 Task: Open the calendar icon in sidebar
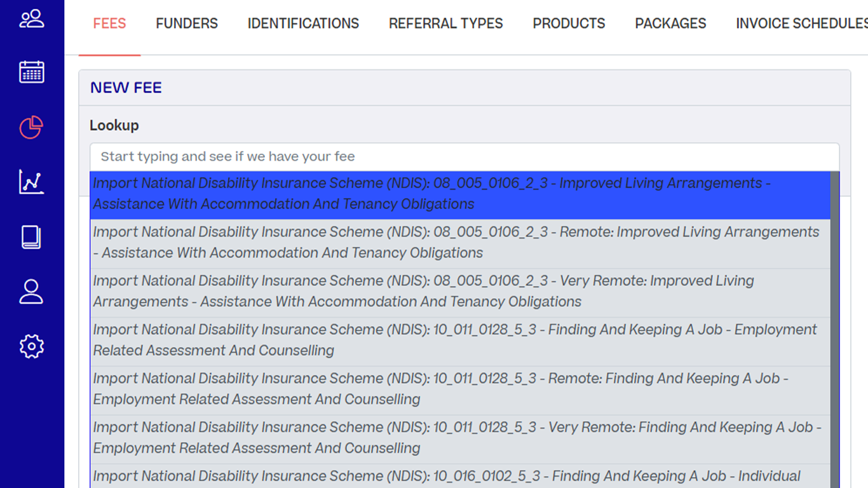pos(32,72)
